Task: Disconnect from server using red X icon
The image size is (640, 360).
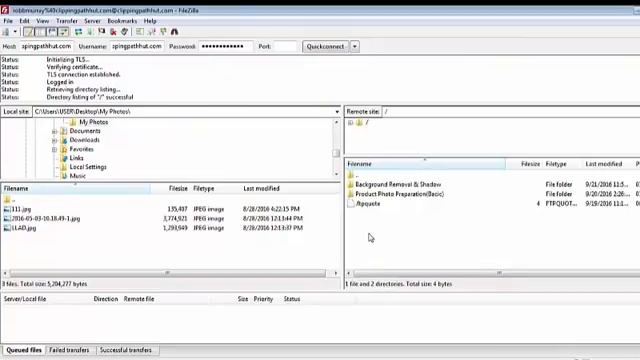Action: coord(113,31)
